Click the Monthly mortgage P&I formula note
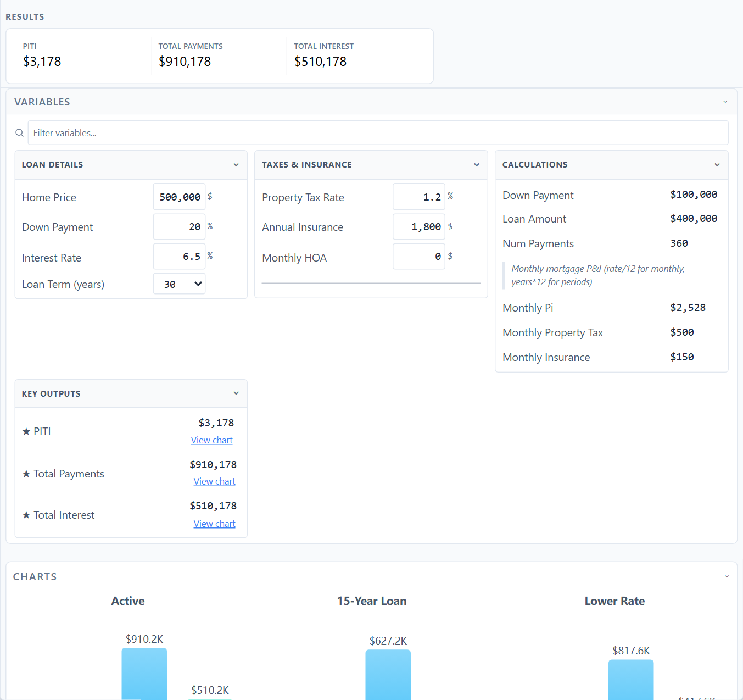This screenshot has width=743, height=700. tap(598, 275)
